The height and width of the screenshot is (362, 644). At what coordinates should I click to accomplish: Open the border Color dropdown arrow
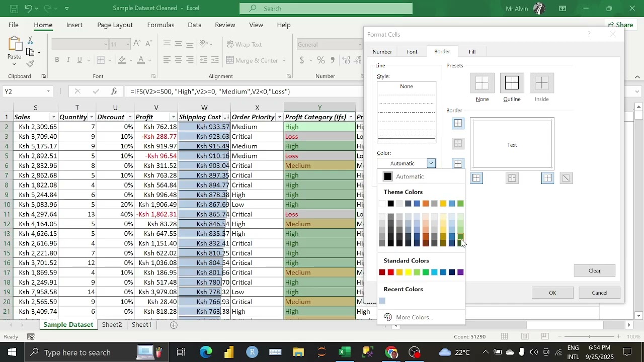(x=431, y=163)
